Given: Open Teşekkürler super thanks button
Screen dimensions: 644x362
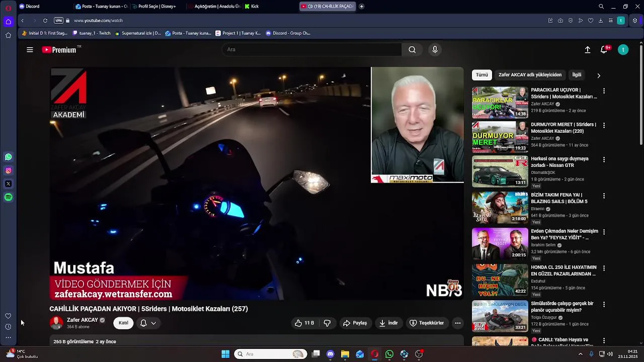Looking at the screenshot, I should (x=427, y=323).
